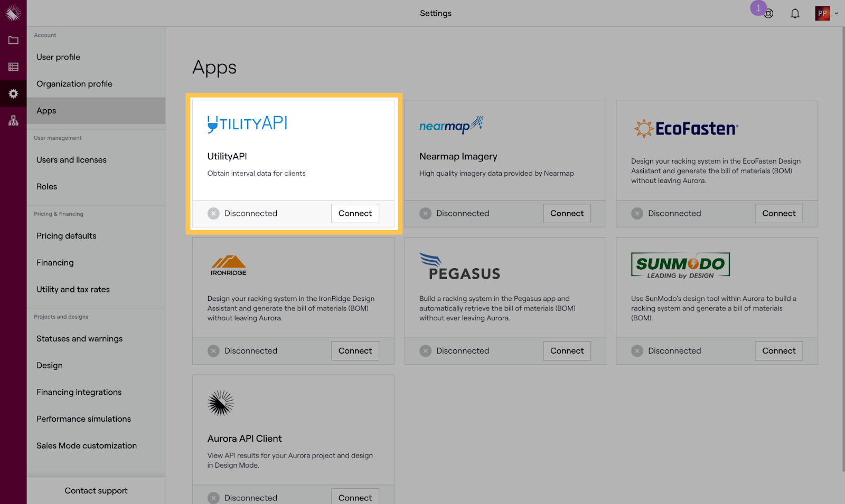Select the Settings gear icon in left rail
The image size is (845, 504).
13,94
